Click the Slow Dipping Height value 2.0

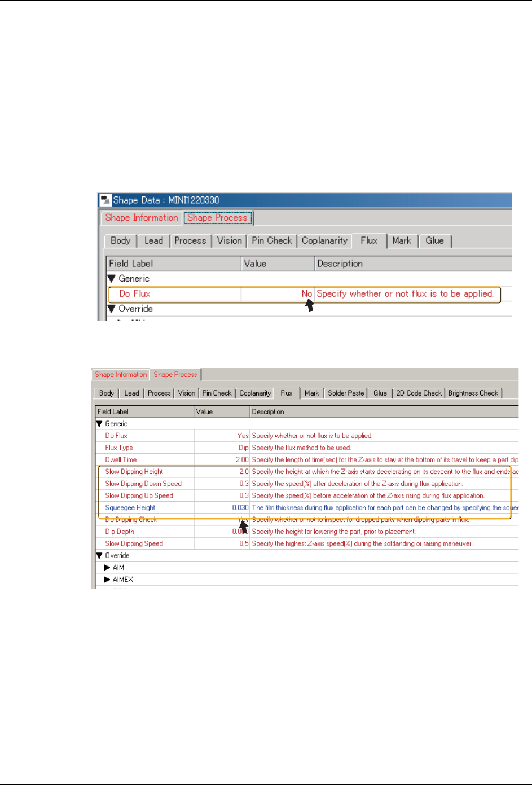(x=244, y=472)
